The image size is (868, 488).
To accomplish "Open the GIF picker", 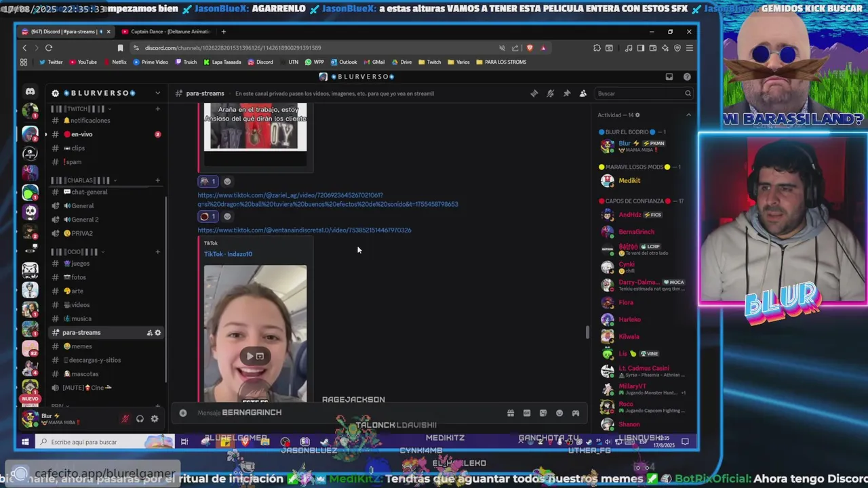I will [x=527, y=413].
